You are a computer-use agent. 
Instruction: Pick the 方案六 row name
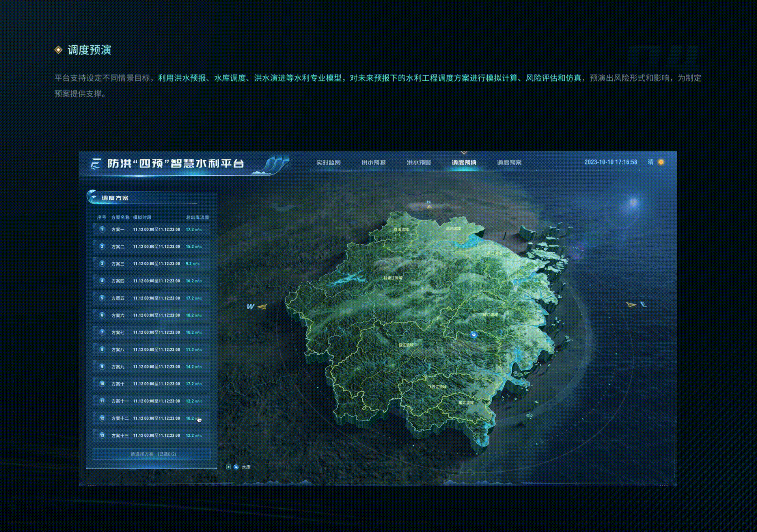pyautogui.click(x=118, y=315)
